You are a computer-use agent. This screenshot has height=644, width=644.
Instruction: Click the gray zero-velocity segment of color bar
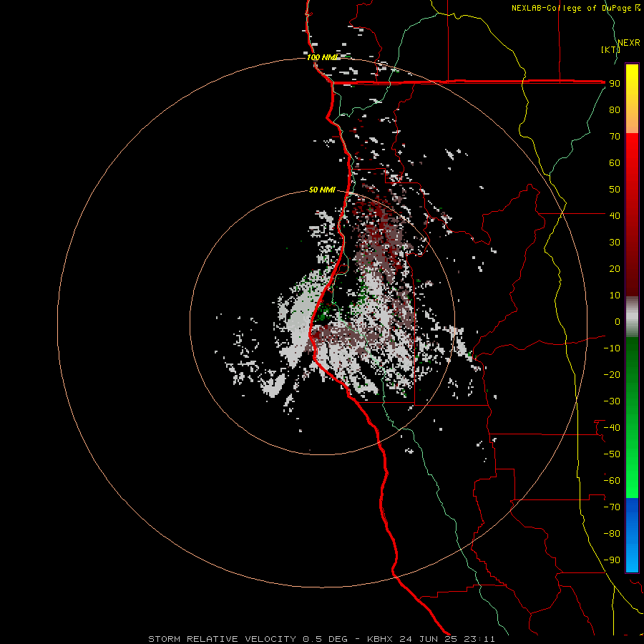click(632, 317)
